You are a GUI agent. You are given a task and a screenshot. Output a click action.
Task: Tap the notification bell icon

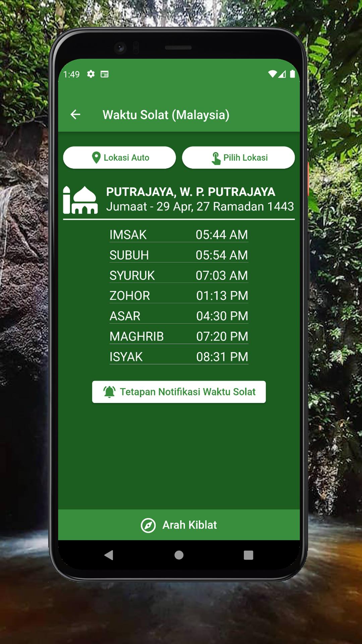[x=109, y=392]
